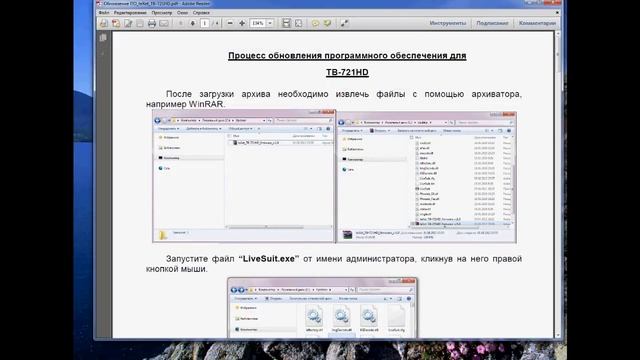Open the Инструменты panel
The width and height of the screenshot is (640, 360).
(448, 23)
